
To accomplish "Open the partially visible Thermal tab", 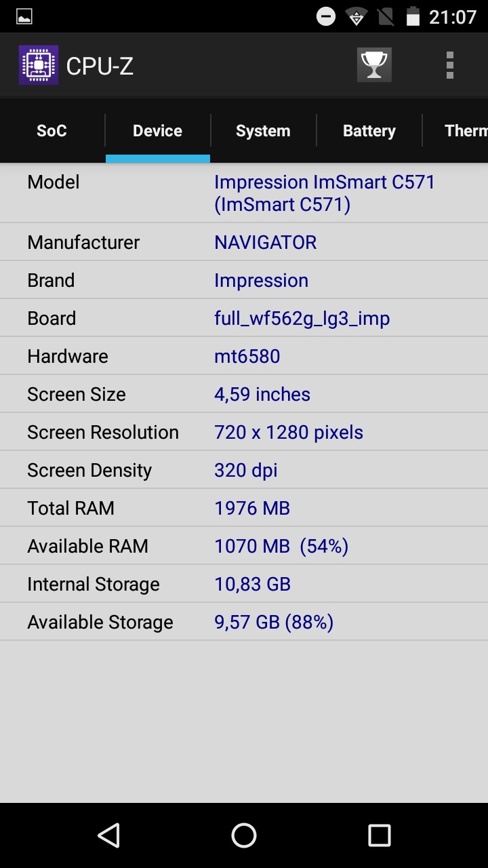I will pyautogui.click(x=455, y=131).
